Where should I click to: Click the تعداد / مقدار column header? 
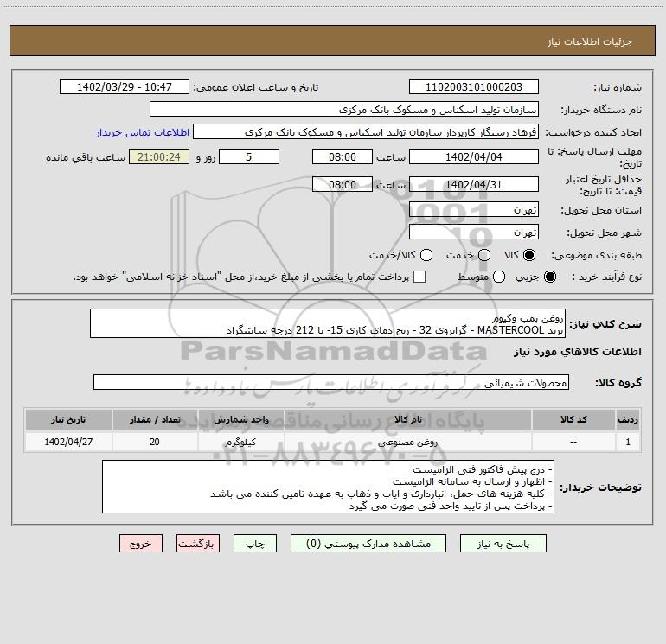[155, 419]
